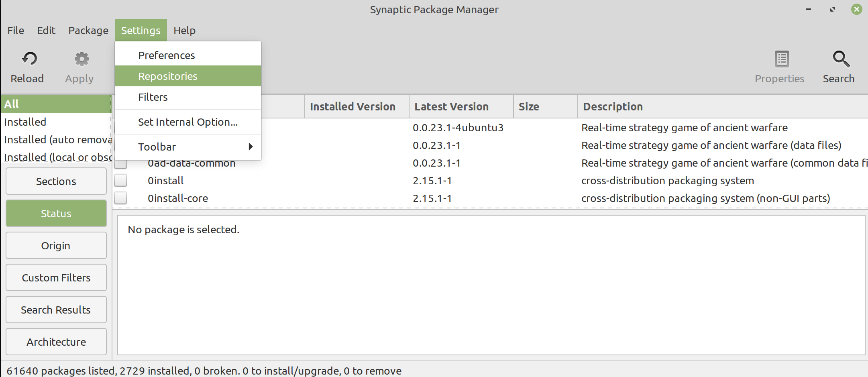Click 0install-core version 2.15.1-1 cell
Screen dimensions: 868x377
(x=432, y=198)
